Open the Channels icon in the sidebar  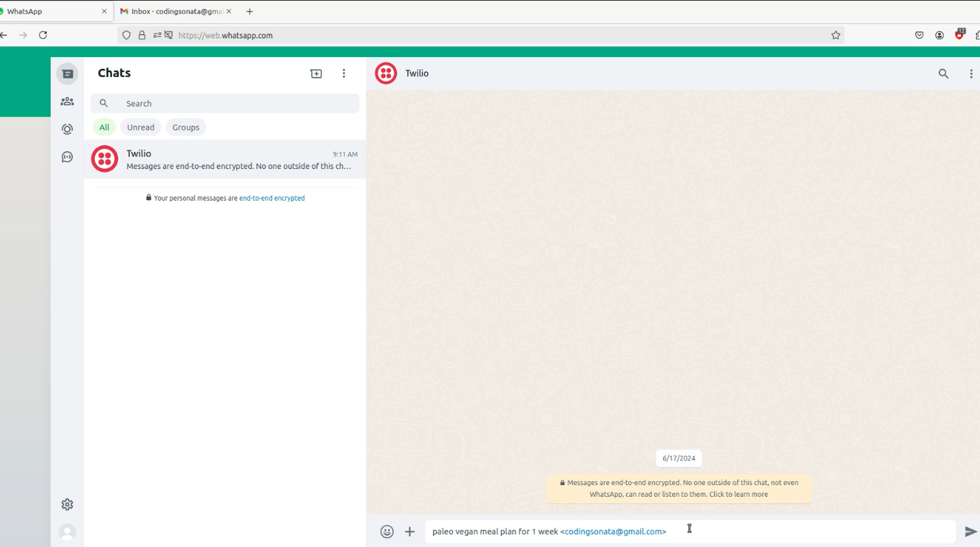coord(67,157)
